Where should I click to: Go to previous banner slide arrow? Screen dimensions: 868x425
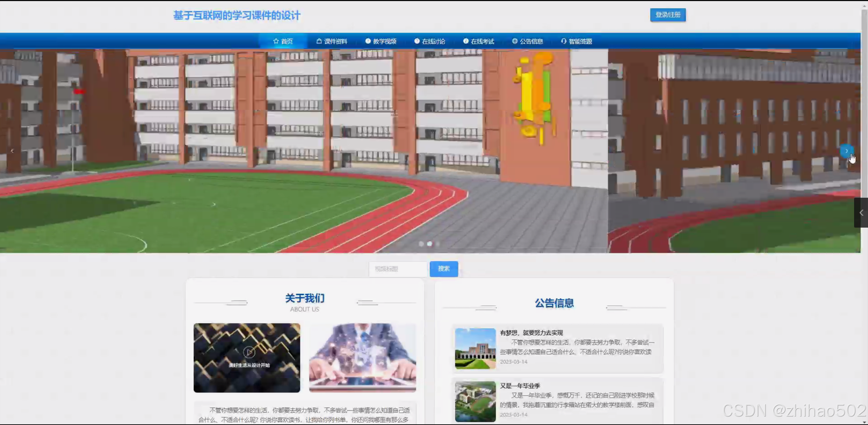coord(12,151)
